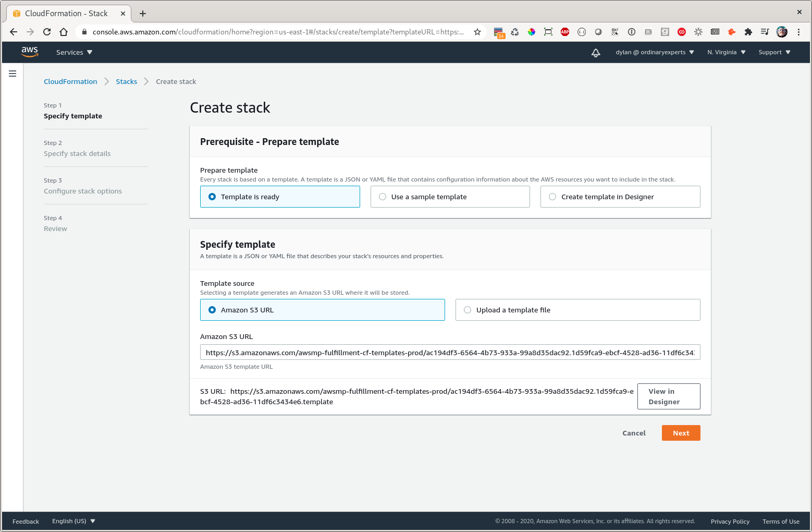
Task: Expand the English (US) language selector
Action: pyautogui.click(x=73, y=521)
